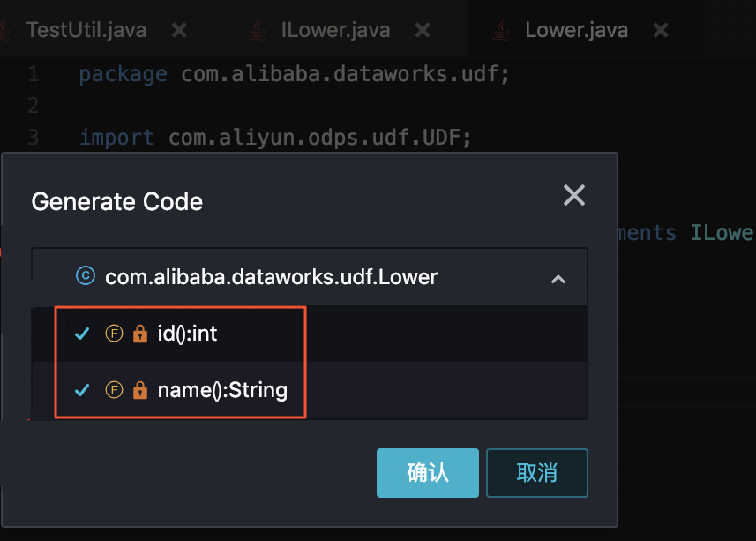Viewport: 756px width, 541px height.
Task: Uncheck the name():String checkmark
Action: (x=82, y=389)
